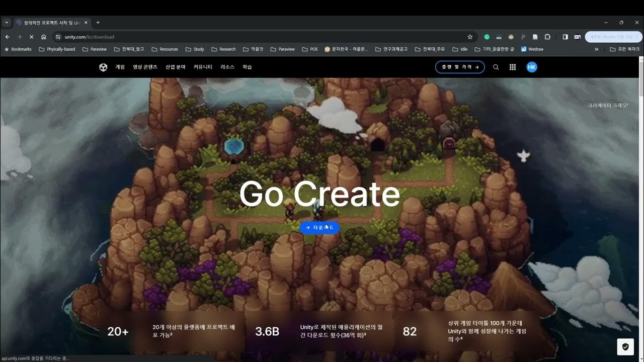Screen dimensions: 644x362
Task: Open the 기타_읽을만한 글 bookmark folder
Action: pyautogui.click(x=494, y=49)
